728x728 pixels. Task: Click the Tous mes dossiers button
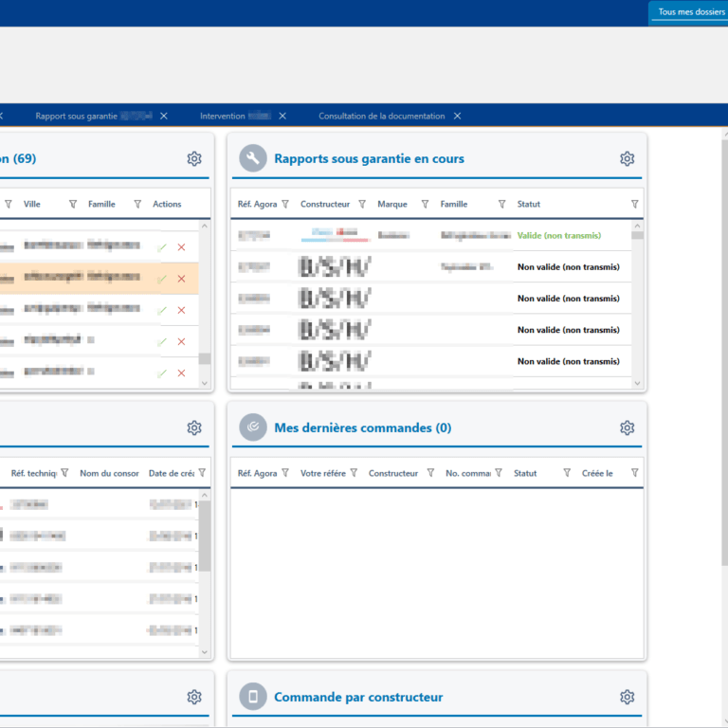tap(691, 12)
